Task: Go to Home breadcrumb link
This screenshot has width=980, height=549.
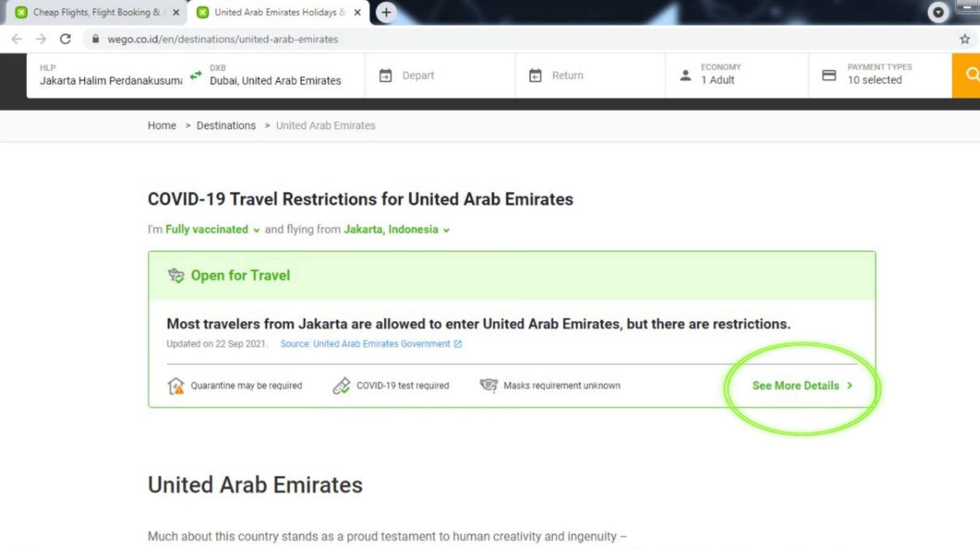Action: tap(162, 125)
